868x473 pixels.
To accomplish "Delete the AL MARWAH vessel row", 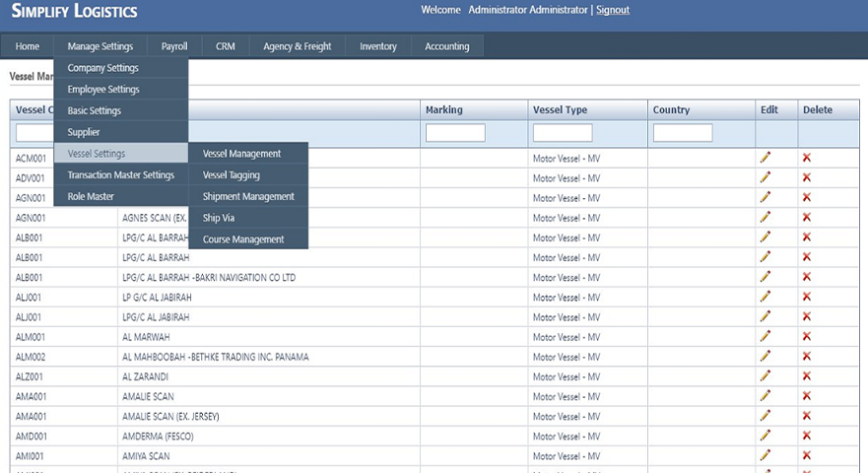I will click(x=807, y=337).
